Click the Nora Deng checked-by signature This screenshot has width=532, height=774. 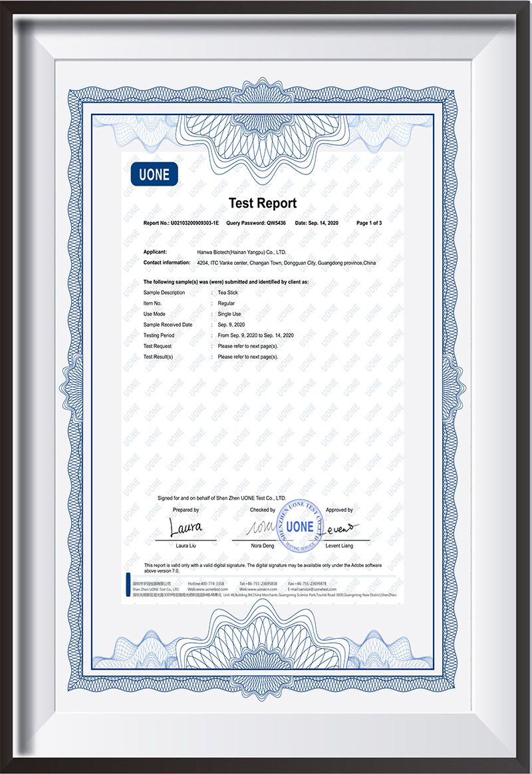261,528
